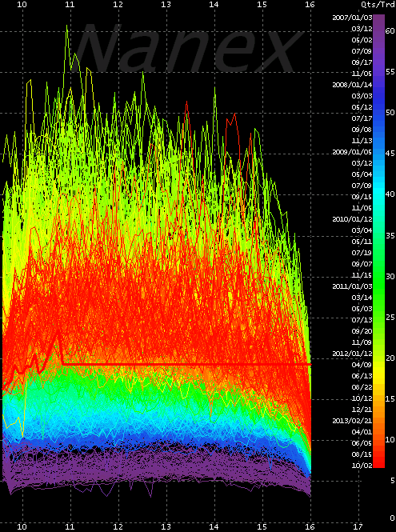Select the 09/20 date label
The height and width of the screenshot is (532, 396).
(x=362, y=331)
